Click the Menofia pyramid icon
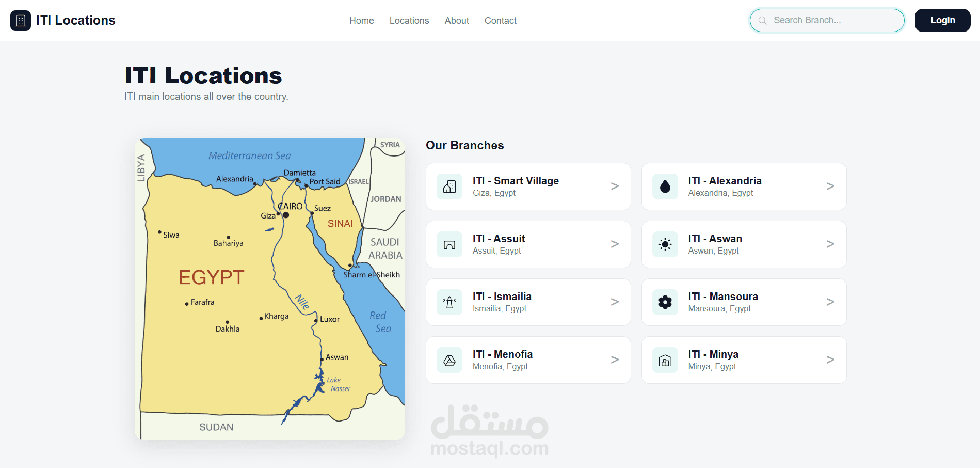The height and width of the screenshot is (468, 980). click(x=449, y=360)
